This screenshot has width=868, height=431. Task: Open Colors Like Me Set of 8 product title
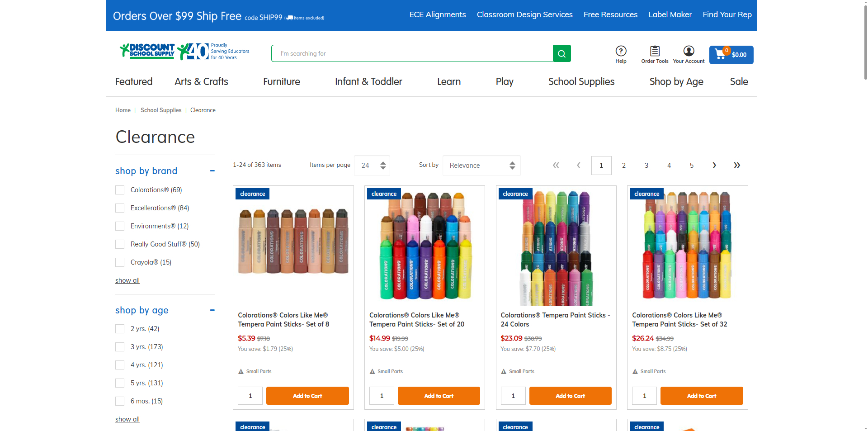coord(283,320)
